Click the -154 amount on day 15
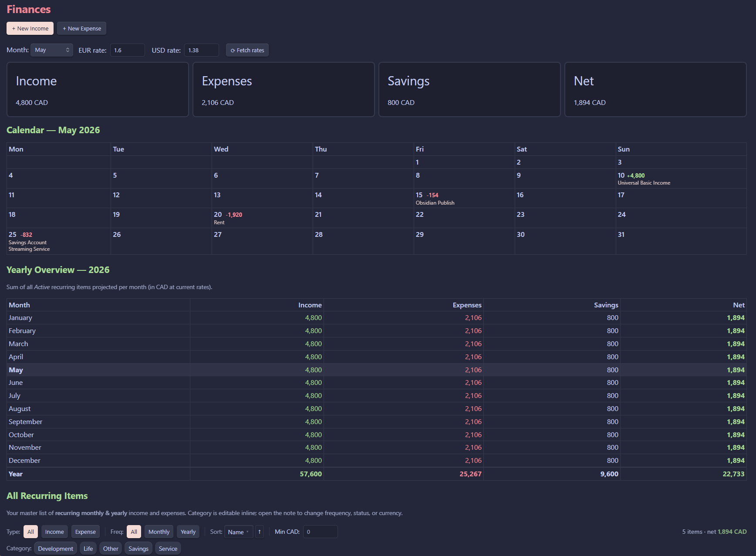 [432, 195]
